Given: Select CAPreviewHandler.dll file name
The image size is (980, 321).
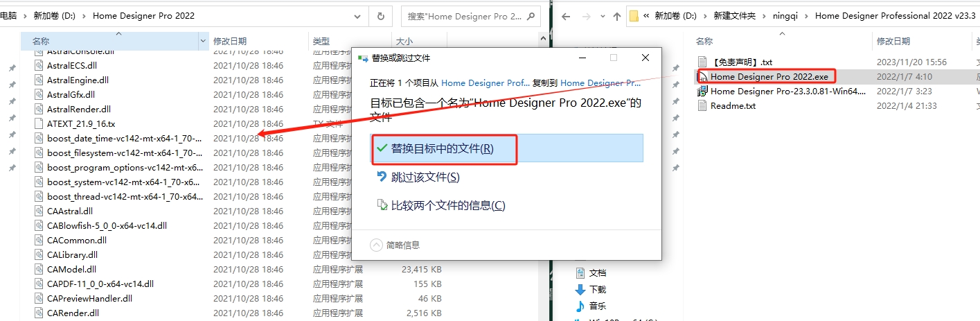Looking at the screenshot, I should tap(89, 299).
